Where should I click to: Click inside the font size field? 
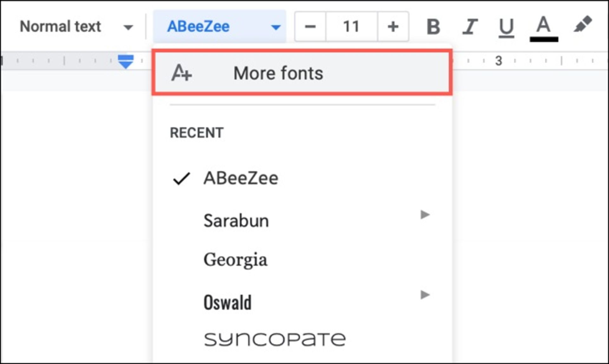click(351, 27)
